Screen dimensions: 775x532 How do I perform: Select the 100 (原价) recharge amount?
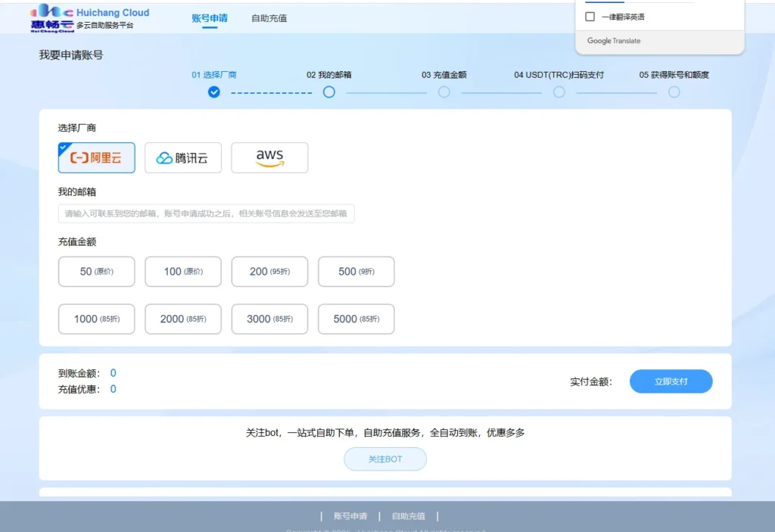183,272
